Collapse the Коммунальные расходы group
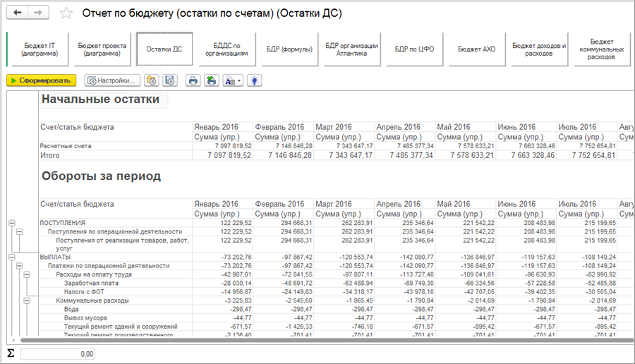The image size is (635, 364). pos(27,301)
